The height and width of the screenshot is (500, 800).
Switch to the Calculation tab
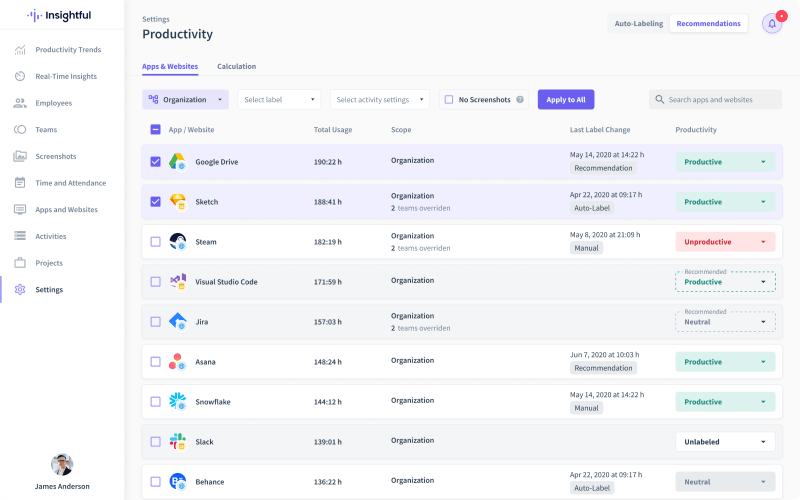[x=236, y=66]
